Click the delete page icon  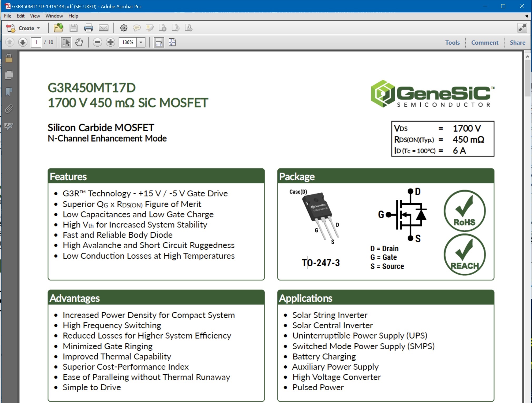pyautogui.click(x=163, y=28)
